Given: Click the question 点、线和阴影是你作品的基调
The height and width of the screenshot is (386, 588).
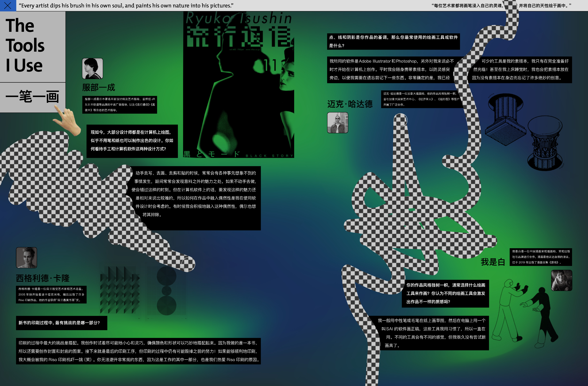Looking at the screenshot, I should point(393,41).
